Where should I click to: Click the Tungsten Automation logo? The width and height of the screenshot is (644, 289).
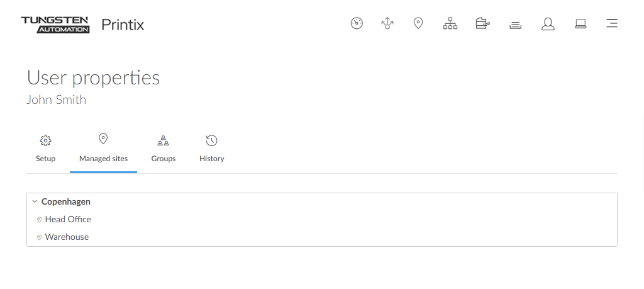[55, 25]
